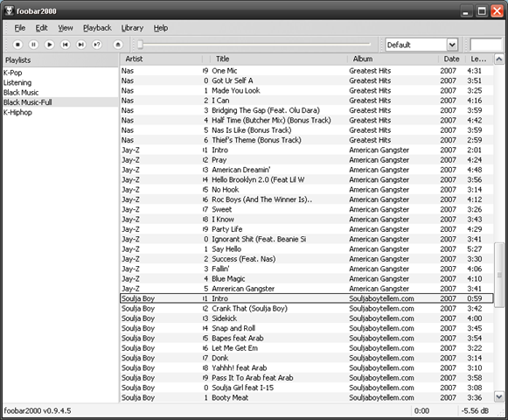Select the track Snap and Roll
The height and width of the screenshot is (420, 508).
click(307, 328)
